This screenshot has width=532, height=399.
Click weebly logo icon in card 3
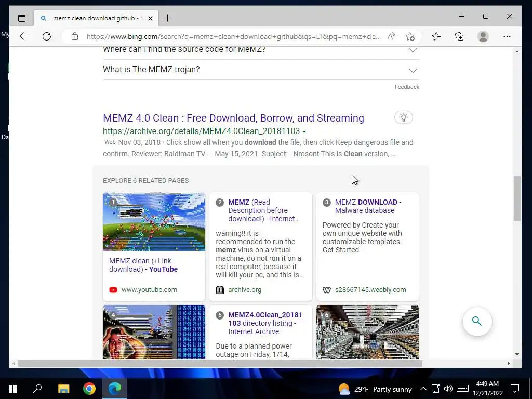point(326,290)
